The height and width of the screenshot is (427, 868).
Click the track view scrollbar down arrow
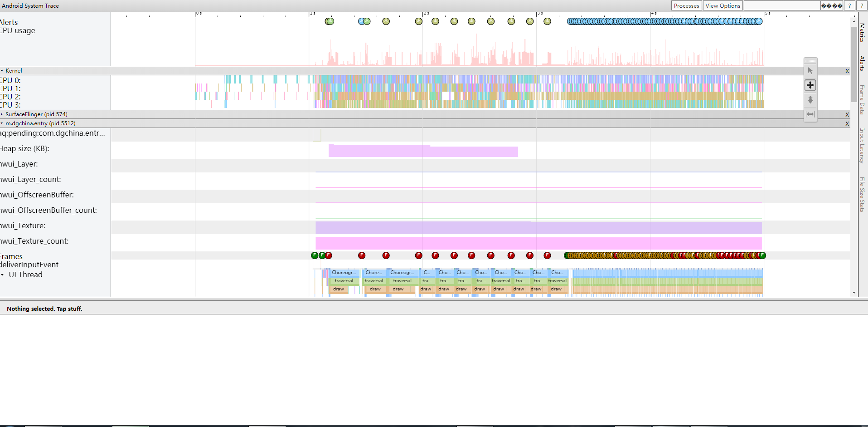[854, 293]
